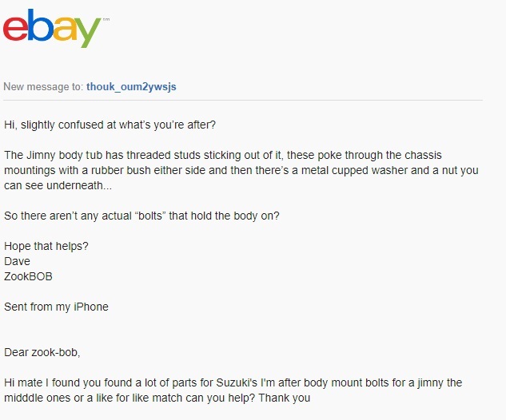Open the thouk_oum2ywsjs user profile link

click(131, 86)
